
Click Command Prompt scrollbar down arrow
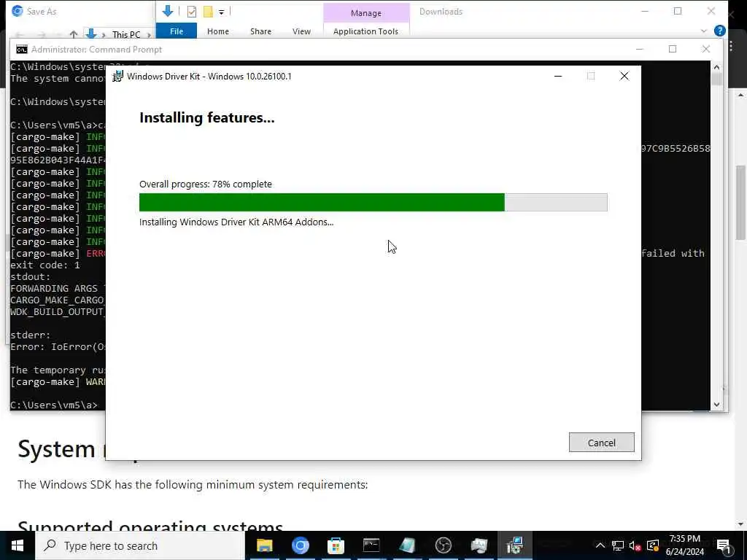coord(716,405)
